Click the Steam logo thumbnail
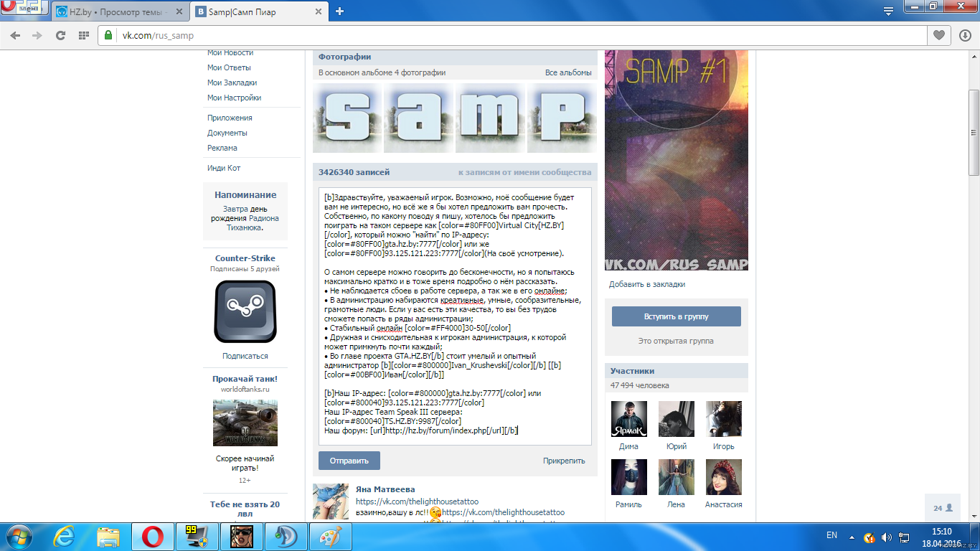This screenshot has height=551, width=980. coord(245,311)
